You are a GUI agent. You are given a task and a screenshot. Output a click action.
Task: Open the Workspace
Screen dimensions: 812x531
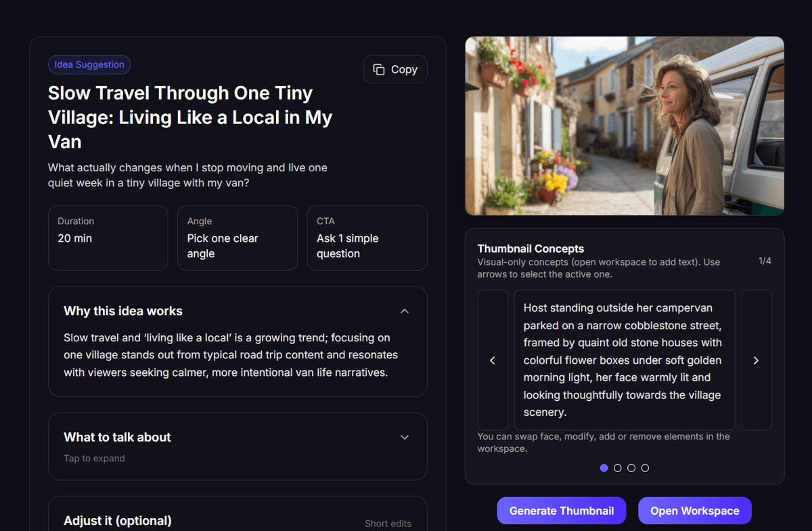click(x=694, y=510)
